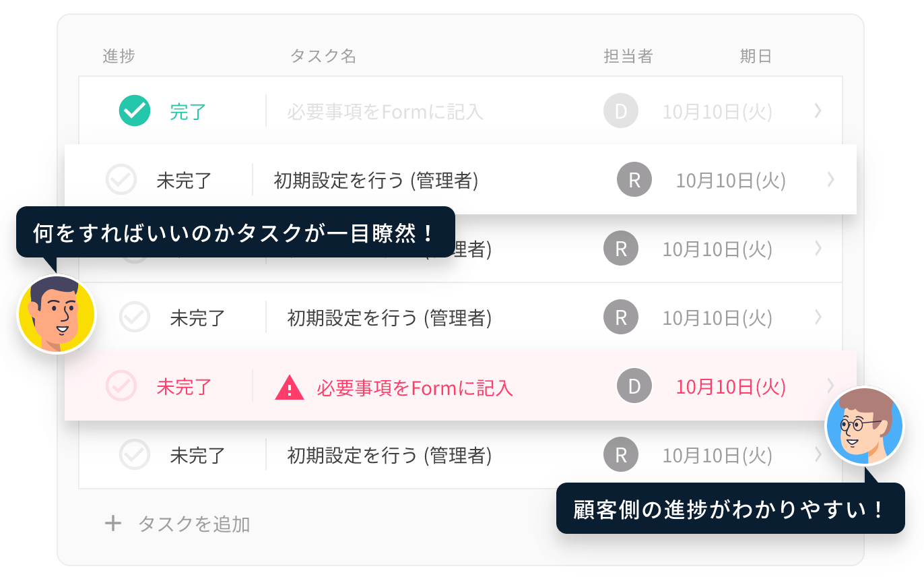Click the faded D avatar in the completed row
The height and width of the screenshot is (581, 924).
pyautogui.click(x=621, y=111)
